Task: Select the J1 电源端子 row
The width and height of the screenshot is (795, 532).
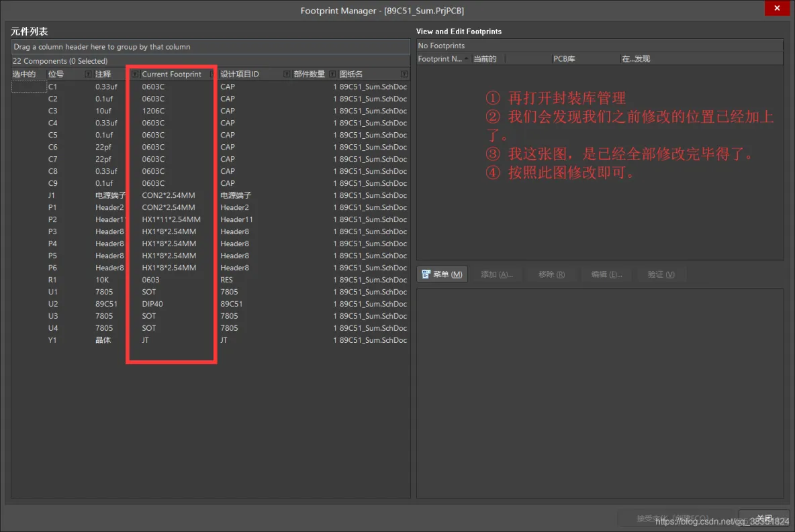Action: (210, 196)
